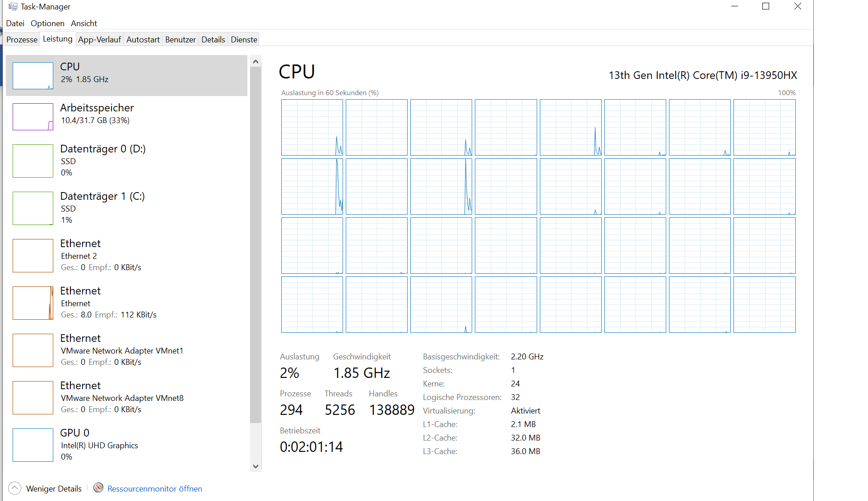The width and height of the screenshot is (868, 501).
Task: Select VMware VMnet8 adapter graph icon
Action: (33, 398)
